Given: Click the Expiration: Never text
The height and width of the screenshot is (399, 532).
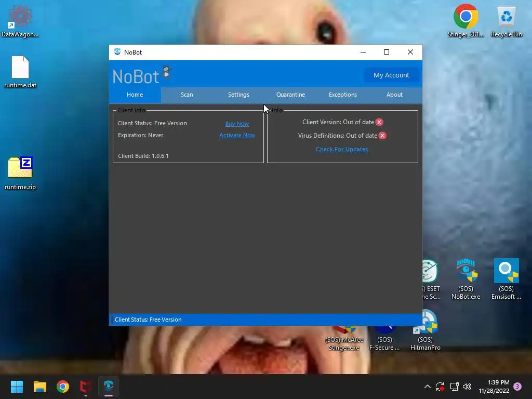Looking at the screenshot, I should 140,135.
